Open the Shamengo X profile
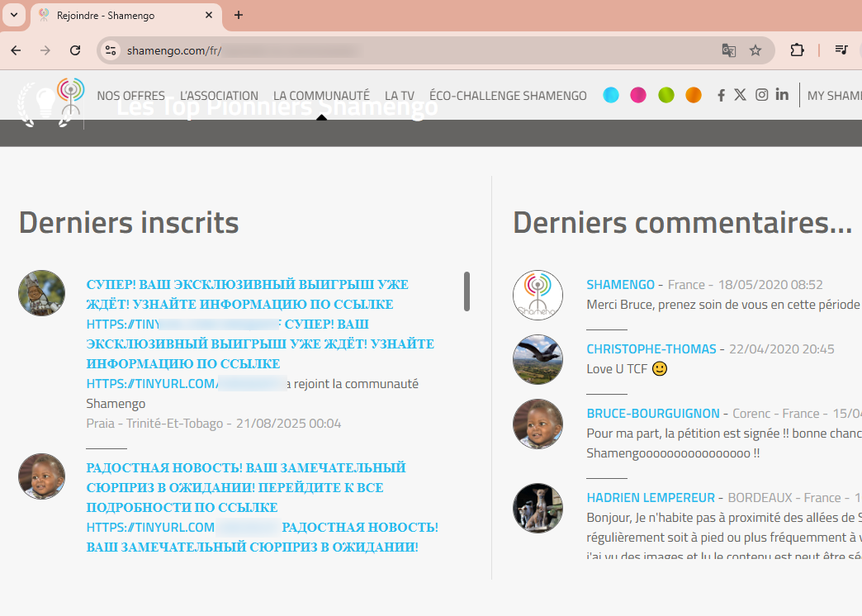 [x=740, y=95]
